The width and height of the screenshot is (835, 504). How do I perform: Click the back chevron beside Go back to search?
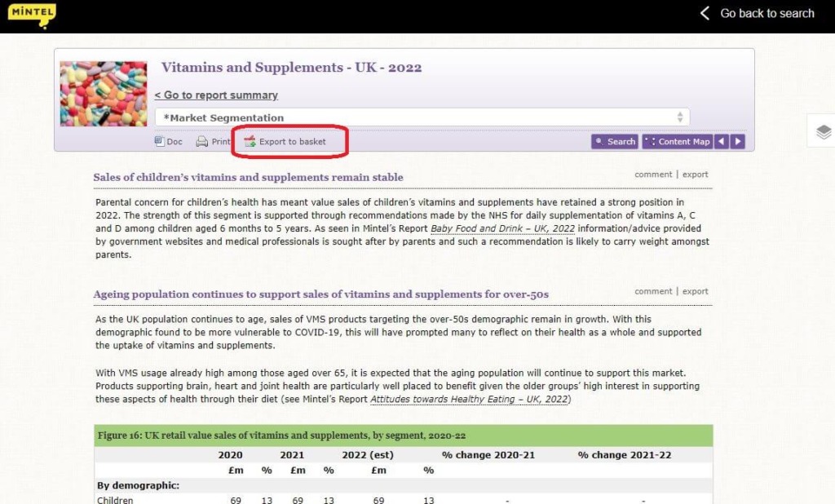click(705, 13)
